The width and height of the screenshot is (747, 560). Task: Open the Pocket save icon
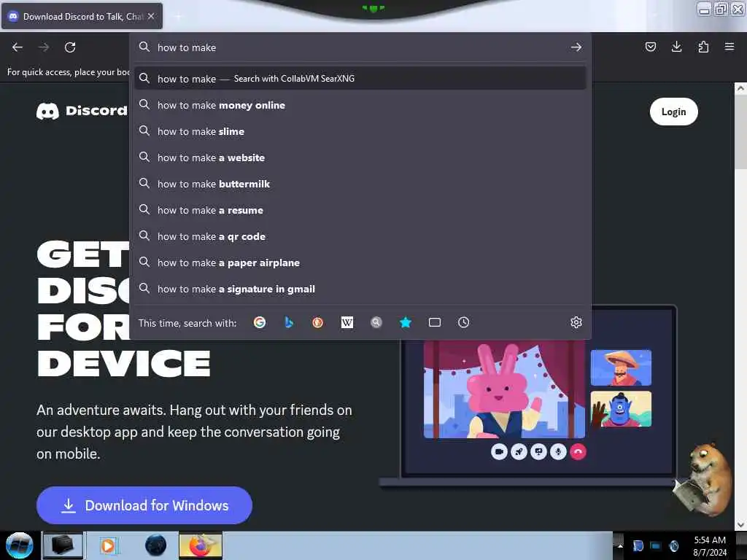click(x=650, y=47)
